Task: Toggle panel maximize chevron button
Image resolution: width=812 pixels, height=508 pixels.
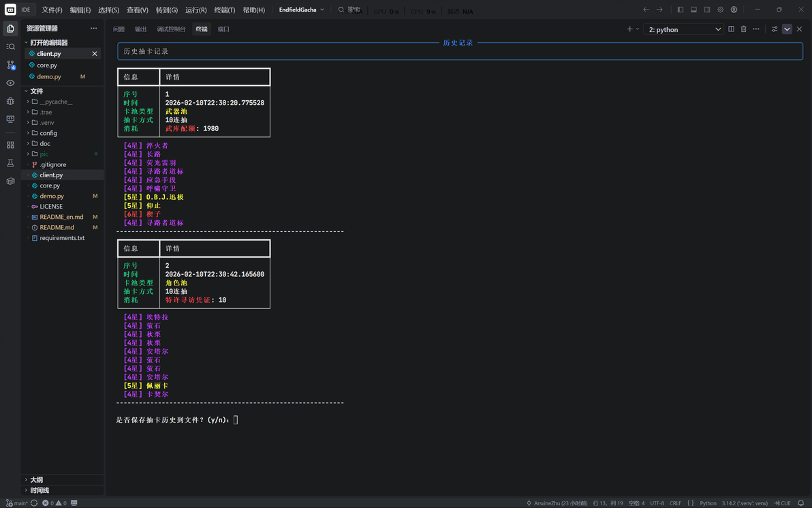Action: [787, 29]
